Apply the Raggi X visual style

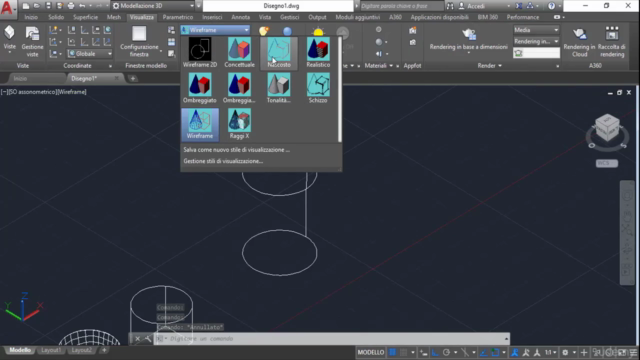pyautogui.click(x=239, y=124)
